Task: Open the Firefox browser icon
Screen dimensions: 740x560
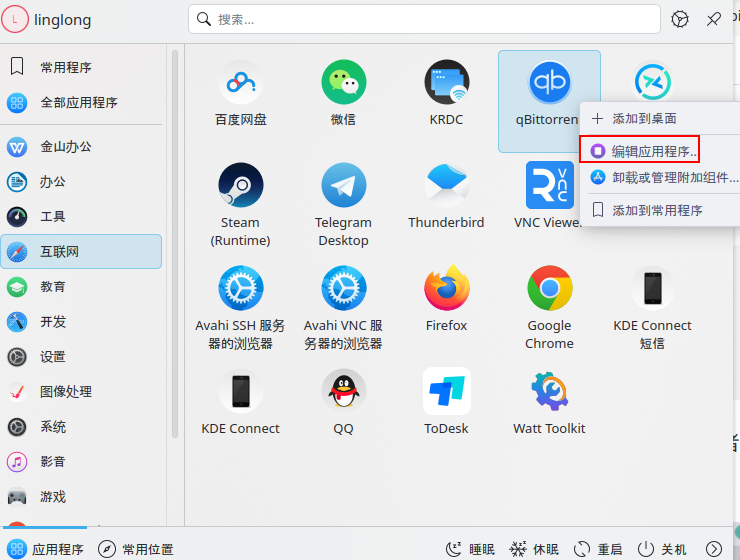Action: (446, 289)
